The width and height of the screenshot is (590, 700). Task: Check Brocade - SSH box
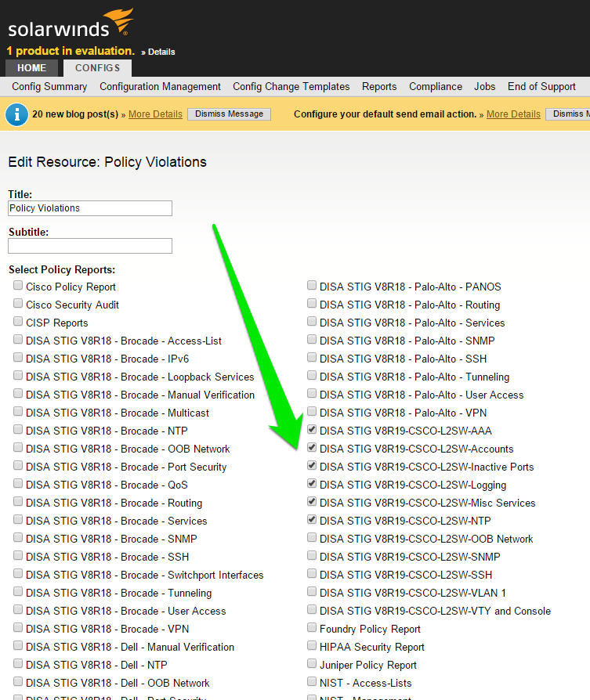[x=18, y=555]
